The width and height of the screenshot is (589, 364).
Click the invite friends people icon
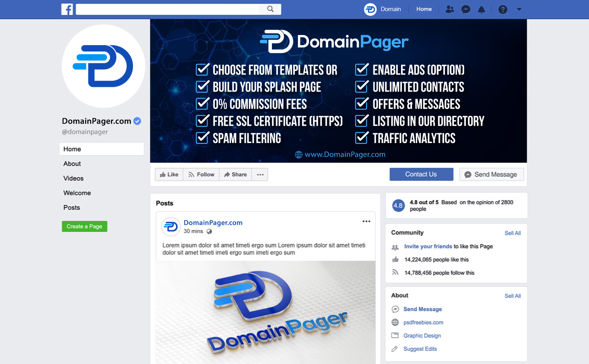coord(395,246)
